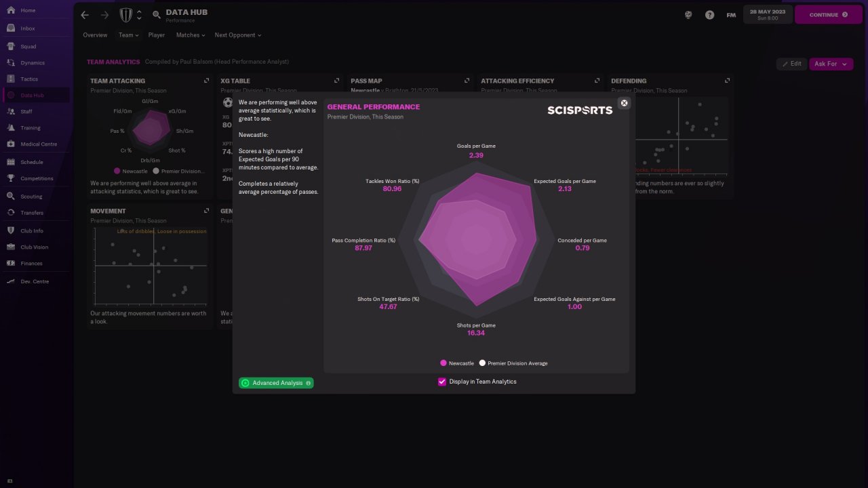Expand the Team Attacking card

206,81
